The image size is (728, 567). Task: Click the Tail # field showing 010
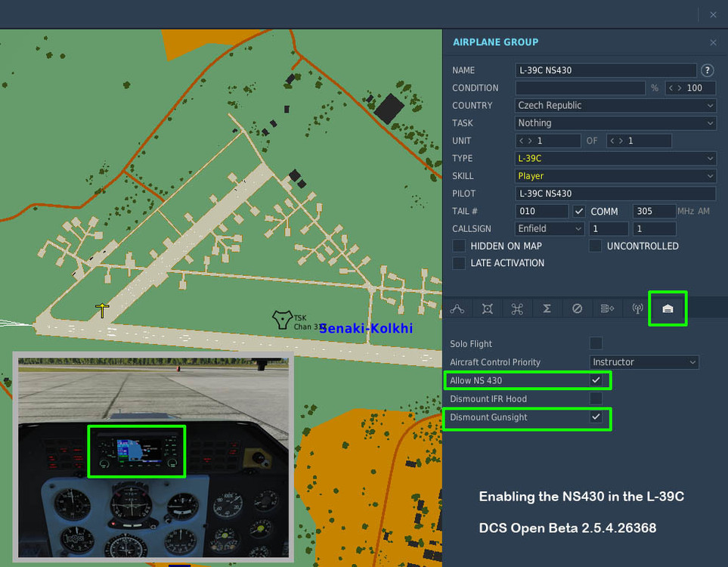point(542,211)
